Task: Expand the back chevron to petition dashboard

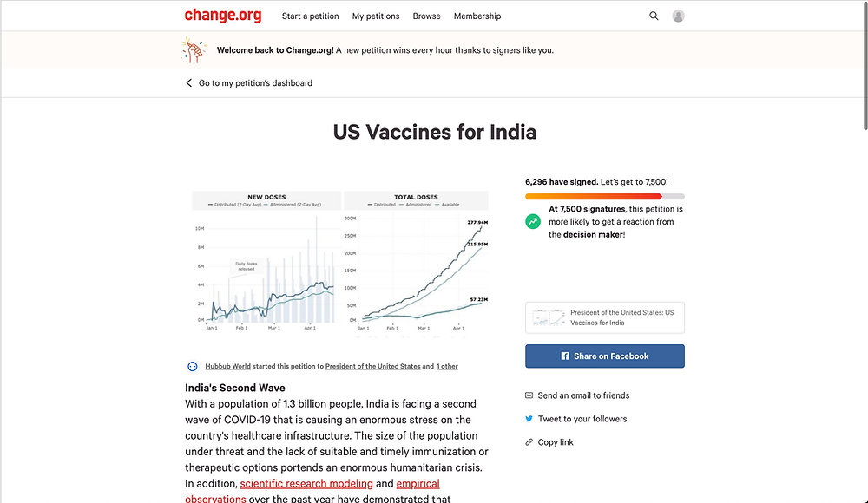Action: [188, 82]
